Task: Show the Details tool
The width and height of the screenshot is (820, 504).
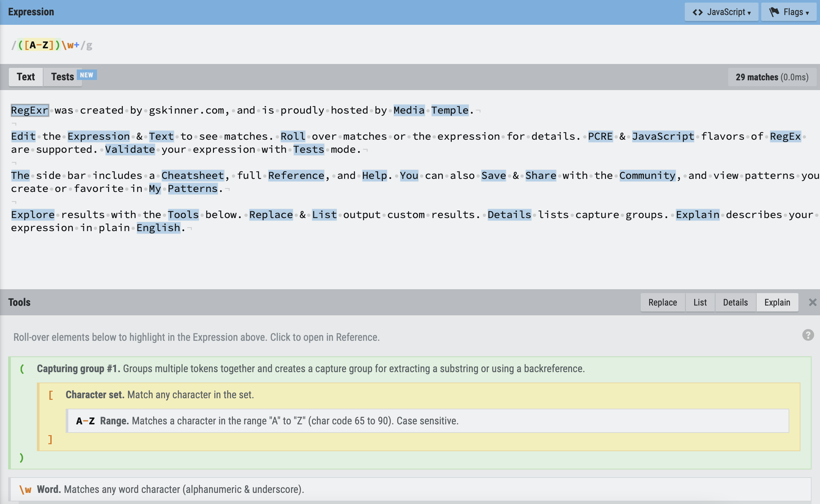Action: click(735, 302)
